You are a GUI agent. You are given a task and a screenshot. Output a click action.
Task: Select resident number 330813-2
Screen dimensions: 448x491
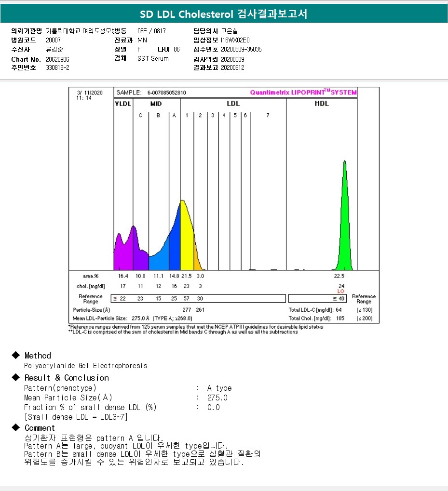pos(57,67)
